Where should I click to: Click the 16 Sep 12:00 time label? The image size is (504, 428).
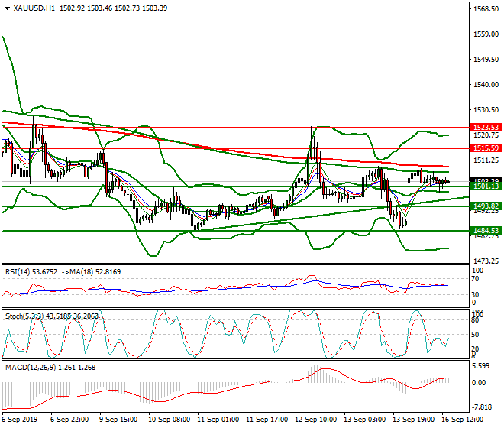click(462, 420)
